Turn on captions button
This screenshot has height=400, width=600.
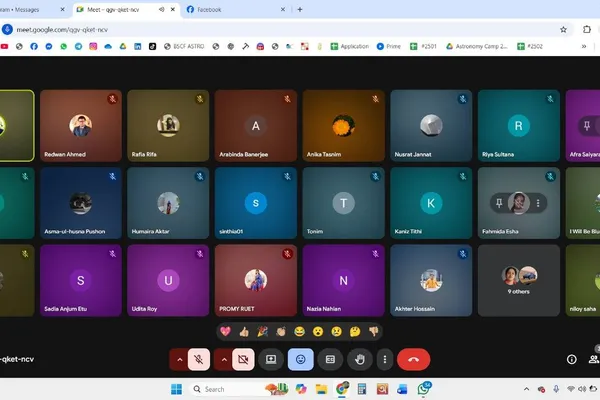[330, 359]
